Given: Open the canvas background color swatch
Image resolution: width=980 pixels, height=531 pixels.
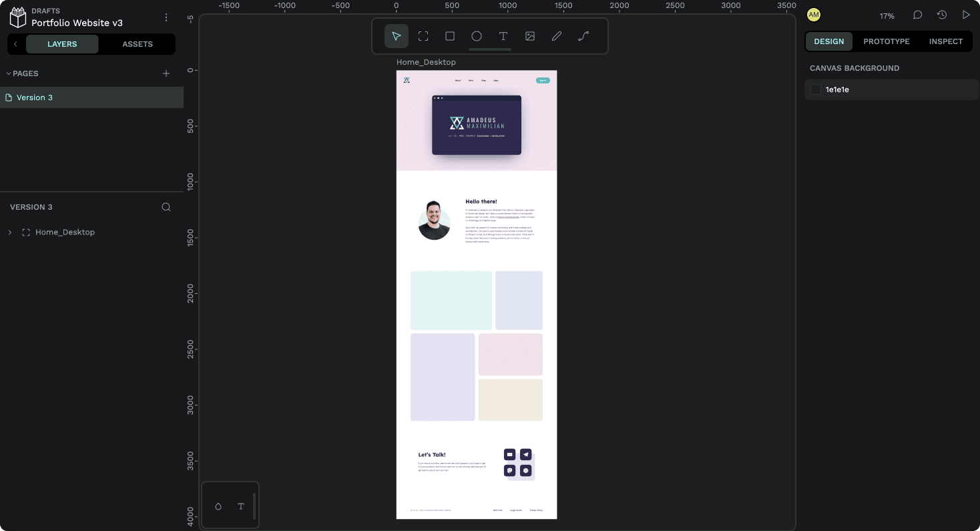Looking at the screenshot, I should coord(815,89).
